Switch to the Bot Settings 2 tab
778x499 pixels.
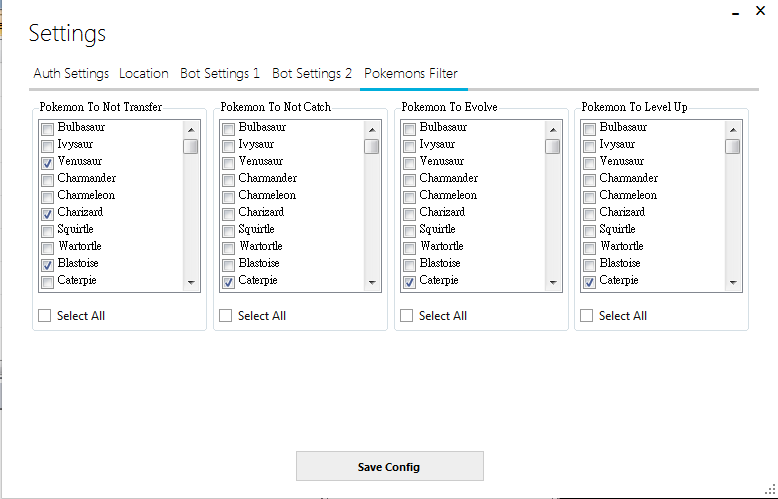pos(312,73)
